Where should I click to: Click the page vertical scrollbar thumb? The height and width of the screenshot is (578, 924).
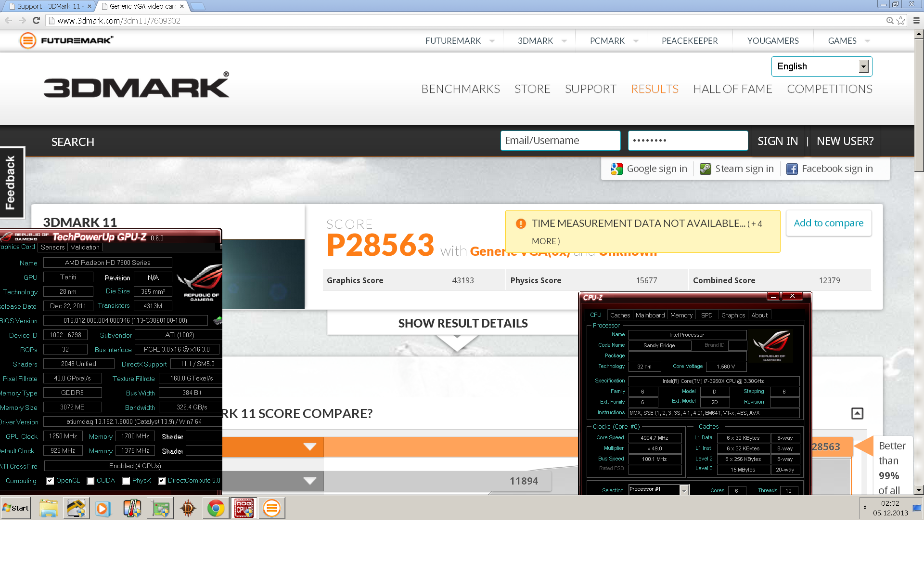(919, 105)
